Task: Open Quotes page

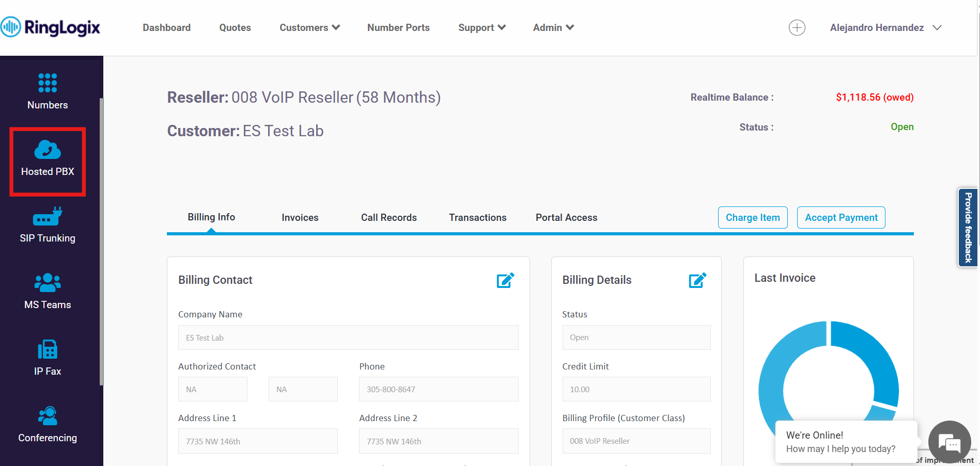Action: 235,27
